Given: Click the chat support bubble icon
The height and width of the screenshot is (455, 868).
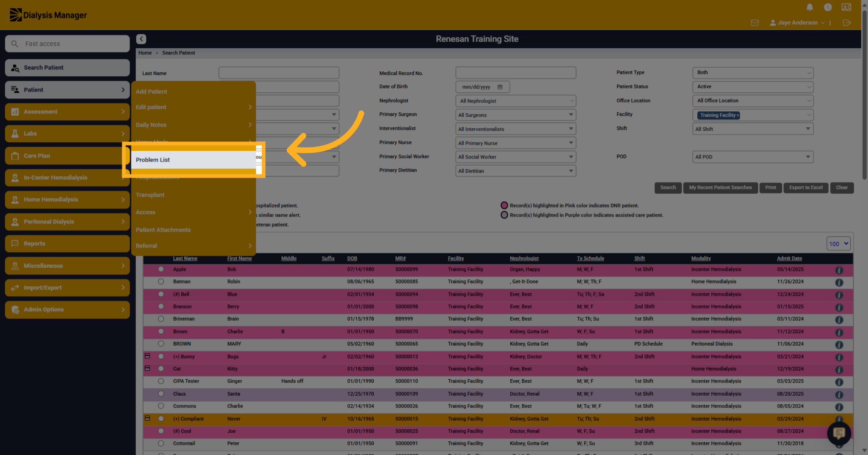Looking at the screenshot, I should (x=839, y=433).
